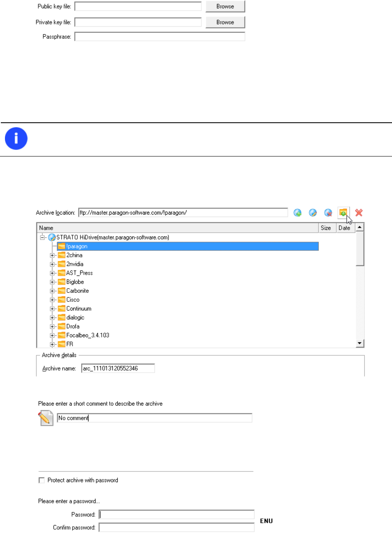Click the notepad pencil comment icon

pyautogui.click(x=46, y=418)
